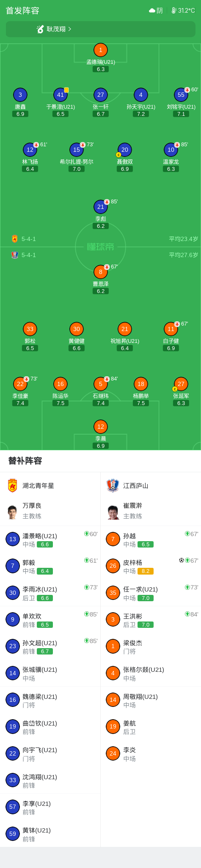Tap goalkeeper 李晨 number 12 icon
201x868 pixels.
point(101,427)
